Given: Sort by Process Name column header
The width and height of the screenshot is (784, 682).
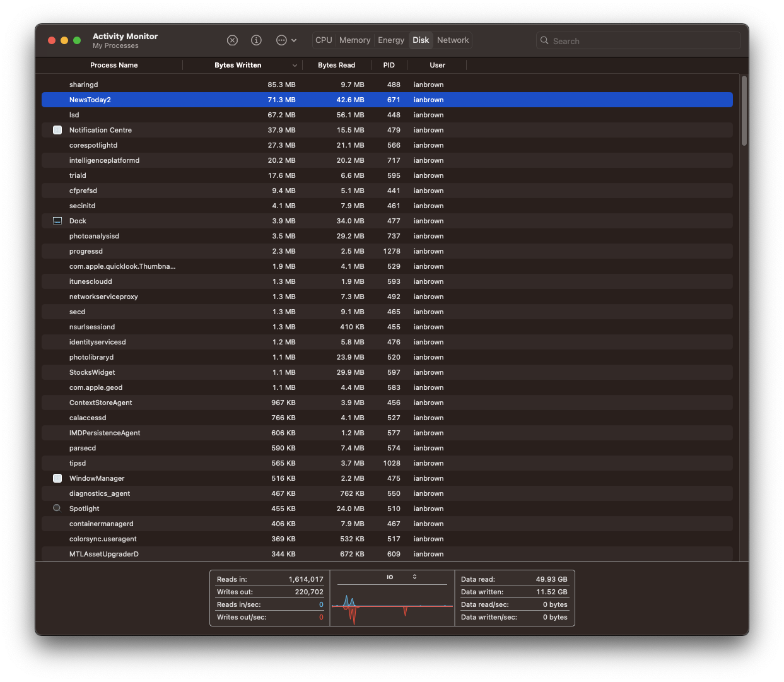Looking at the screenshot, I should point(114,66).
